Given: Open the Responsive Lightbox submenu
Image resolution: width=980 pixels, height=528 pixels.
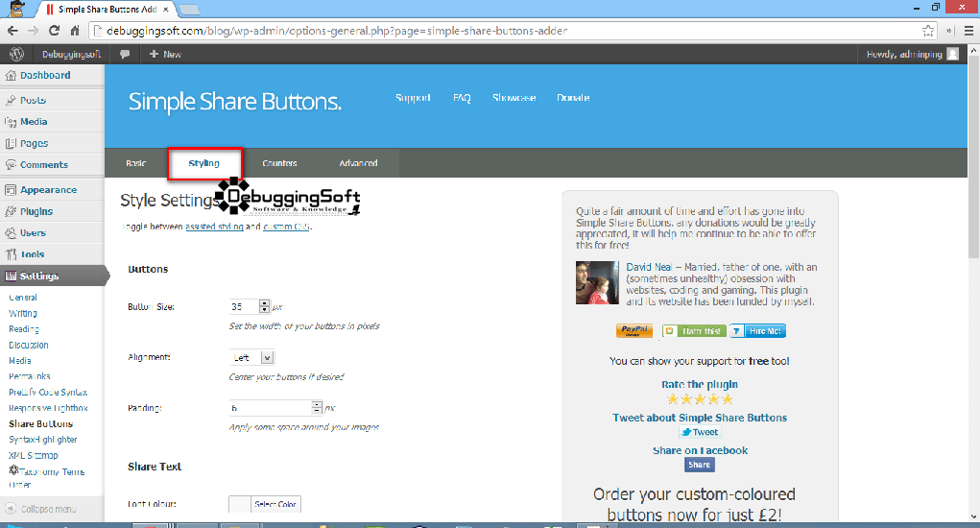Looking at the screenshot, I should pos(48,408).
